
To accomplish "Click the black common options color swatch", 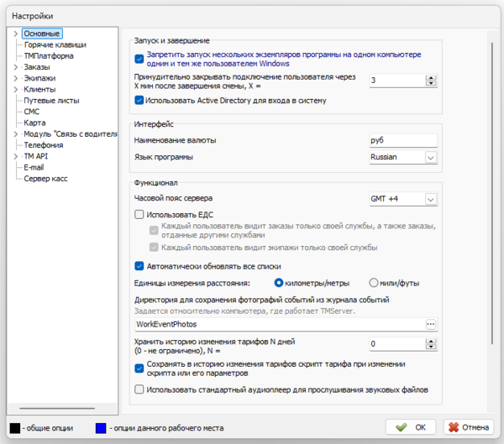I will coord(16,427).
